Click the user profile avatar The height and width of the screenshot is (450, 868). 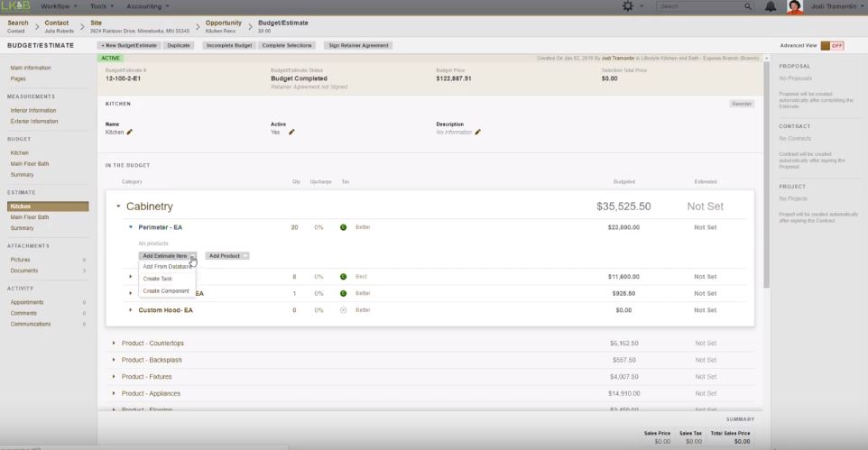coord(795,6)
